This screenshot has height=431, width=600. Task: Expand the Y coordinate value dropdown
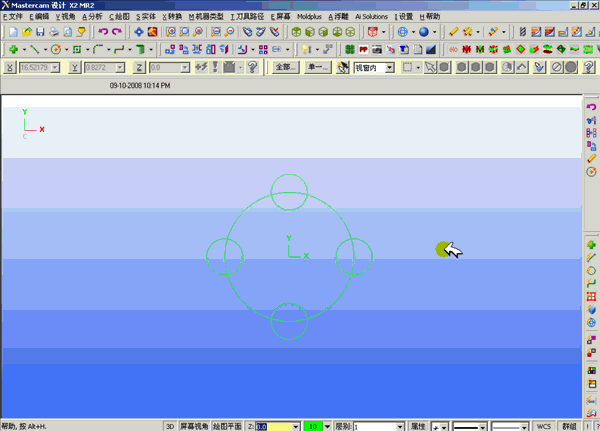tap(120, 68)
